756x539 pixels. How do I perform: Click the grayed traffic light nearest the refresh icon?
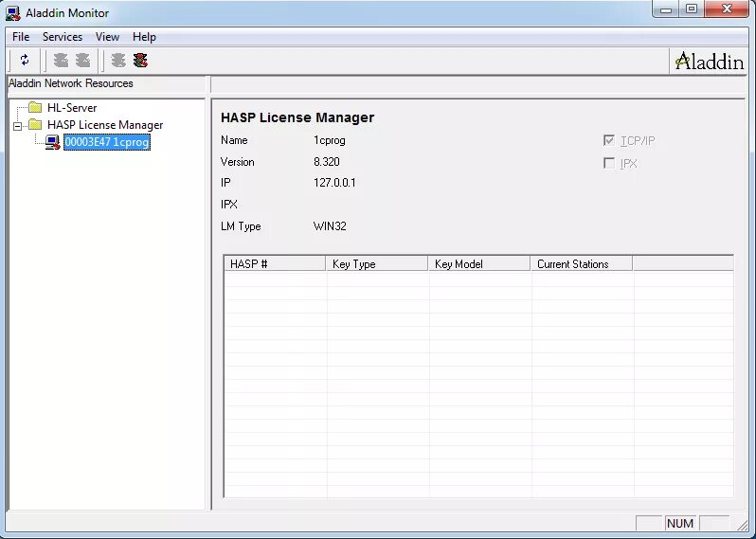click(x=61, y=61)
